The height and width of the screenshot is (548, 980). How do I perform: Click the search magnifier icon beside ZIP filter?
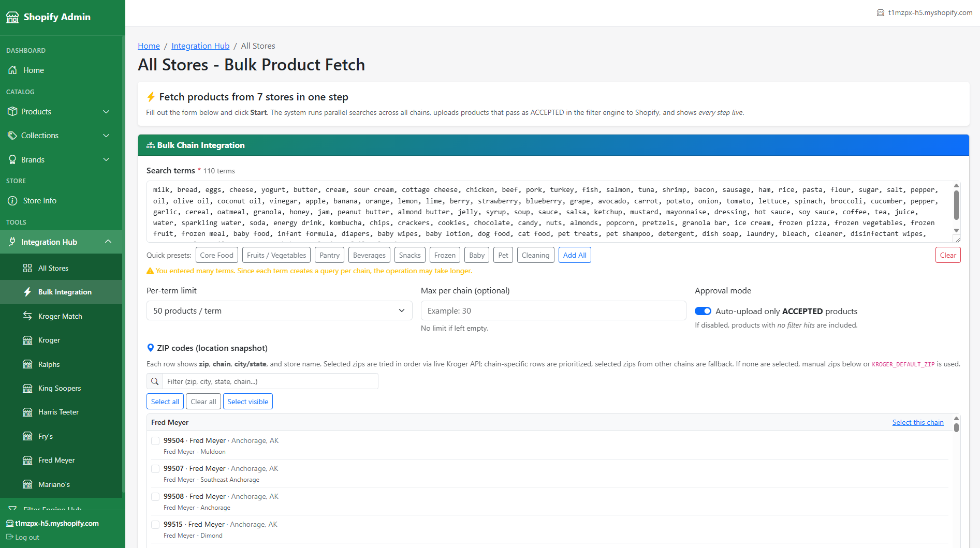pyautogui.click(x=155, y=381)
